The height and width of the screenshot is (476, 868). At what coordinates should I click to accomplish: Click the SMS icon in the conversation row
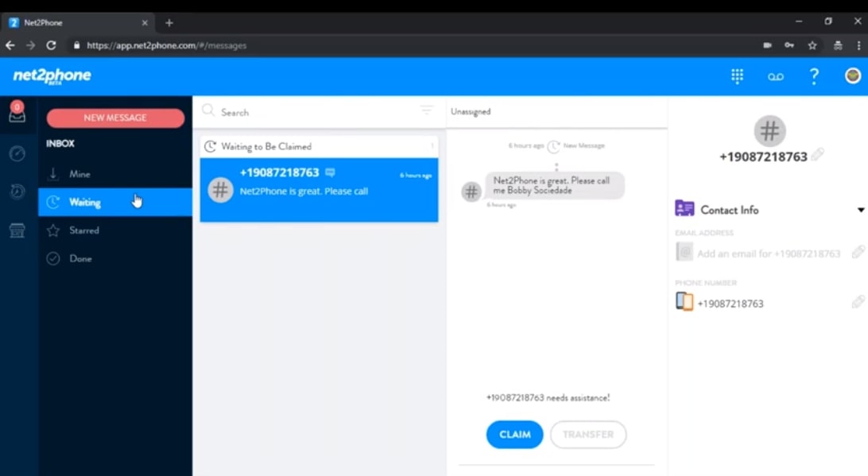pyautogui.click(x=330, y=172)
